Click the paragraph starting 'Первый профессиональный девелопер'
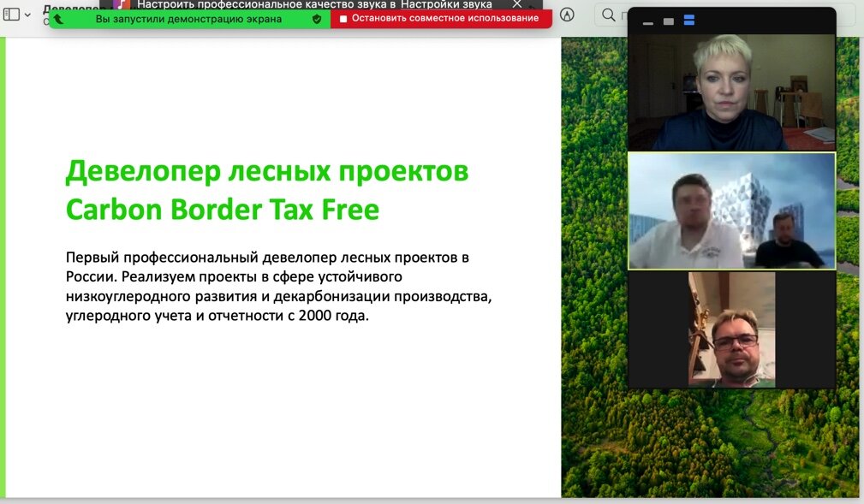This screenshot has width=864, height=504. click(279, 287)
